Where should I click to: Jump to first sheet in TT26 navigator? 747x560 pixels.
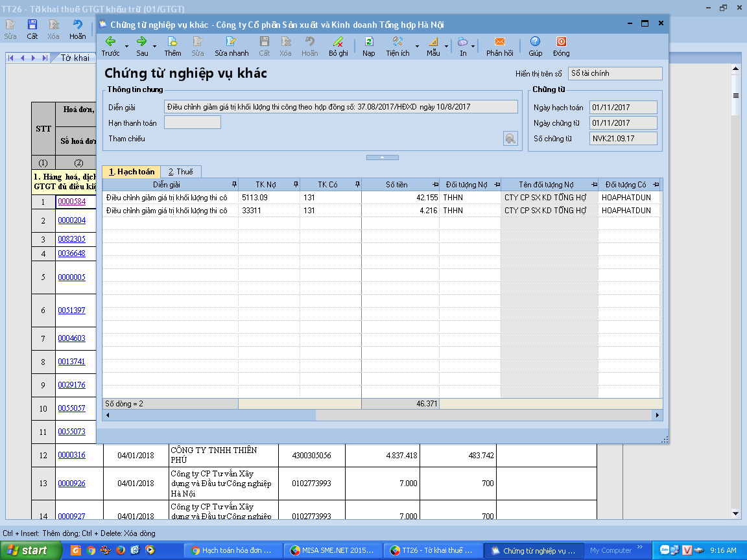(x=10, y=58)
